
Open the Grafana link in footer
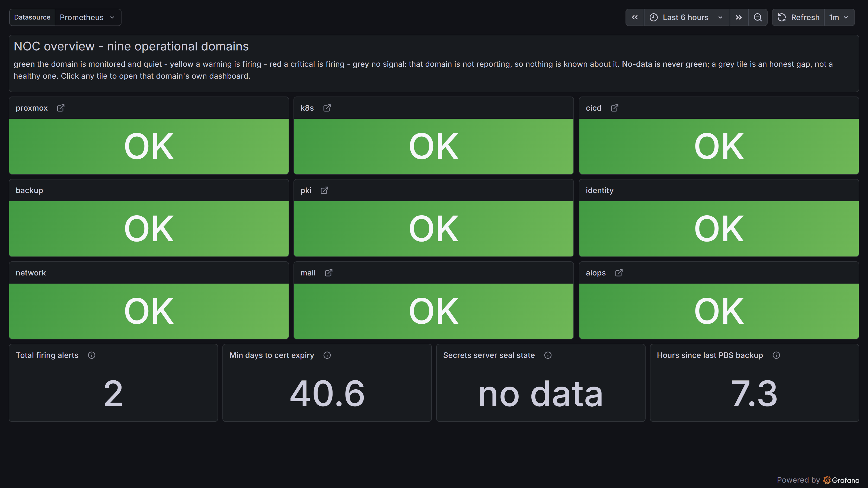pos(841,480)
